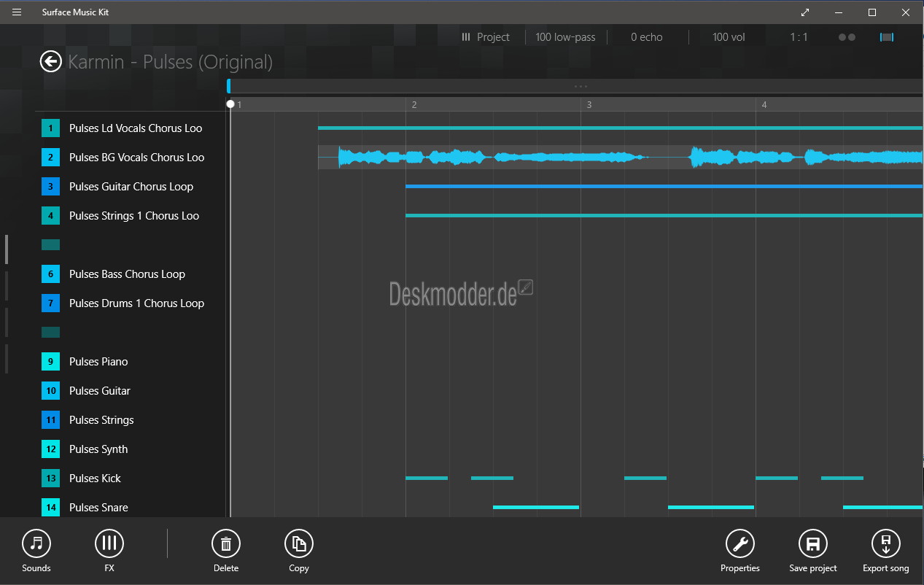Click the empty track swatch below Strings 1
Screen dimensions: 924x585
click(51, 245)
